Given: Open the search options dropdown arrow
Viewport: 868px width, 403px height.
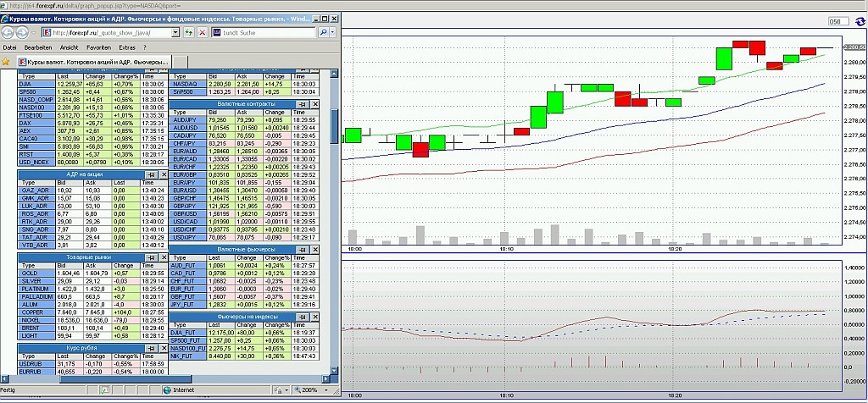Looking at the screenshot, I should (332, 33).
